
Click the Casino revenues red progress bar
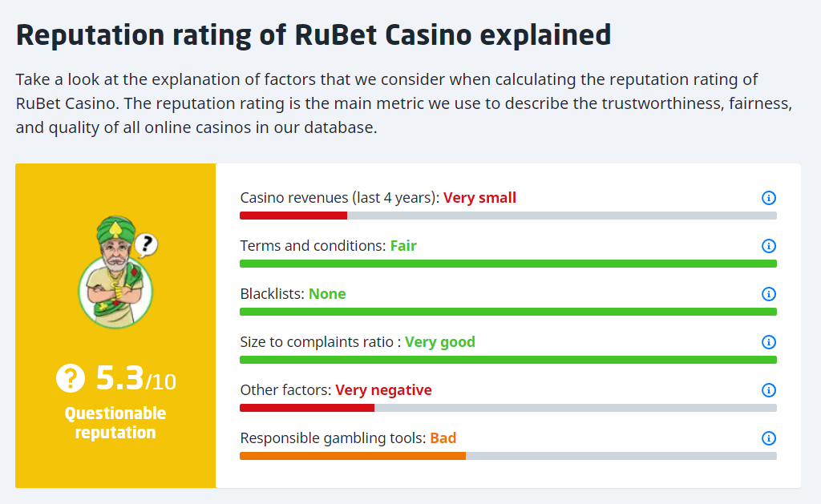pyautogui.click(x=293, y=216)
